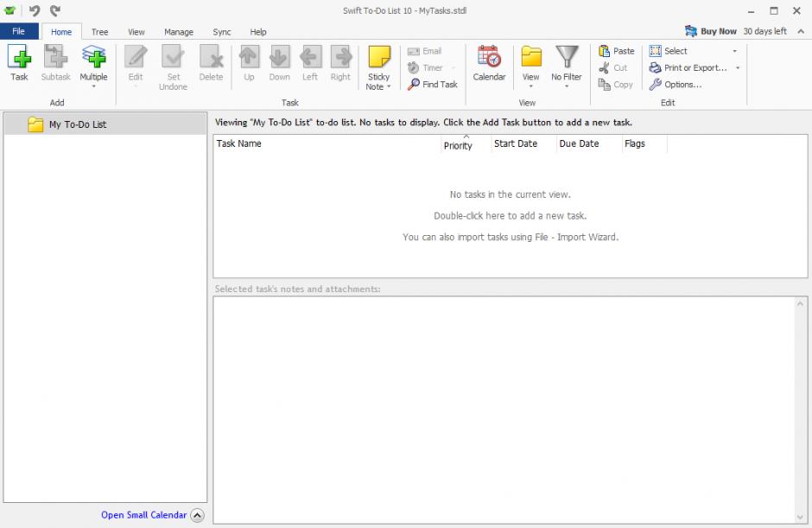The height and width of the screenshot is (528, 812).
Task: Select My To-Do List in the tree
Action: [x=77, y=124]
